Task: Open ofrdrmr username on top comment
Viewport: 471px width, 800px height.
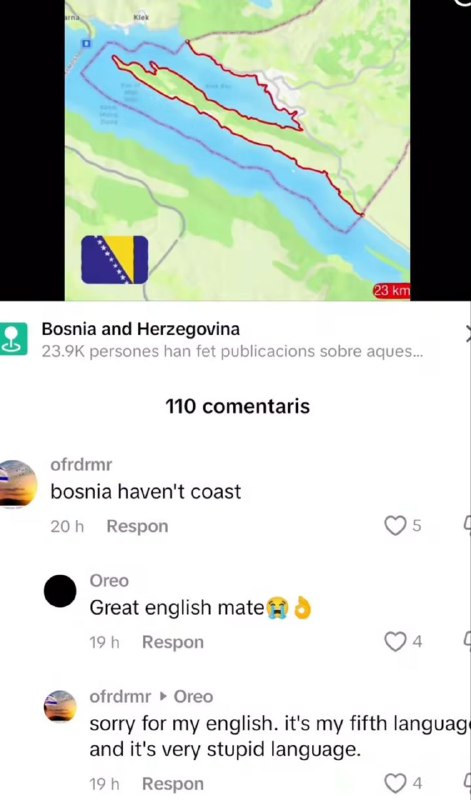Action: pyautogui.click(x=81, y=465)
